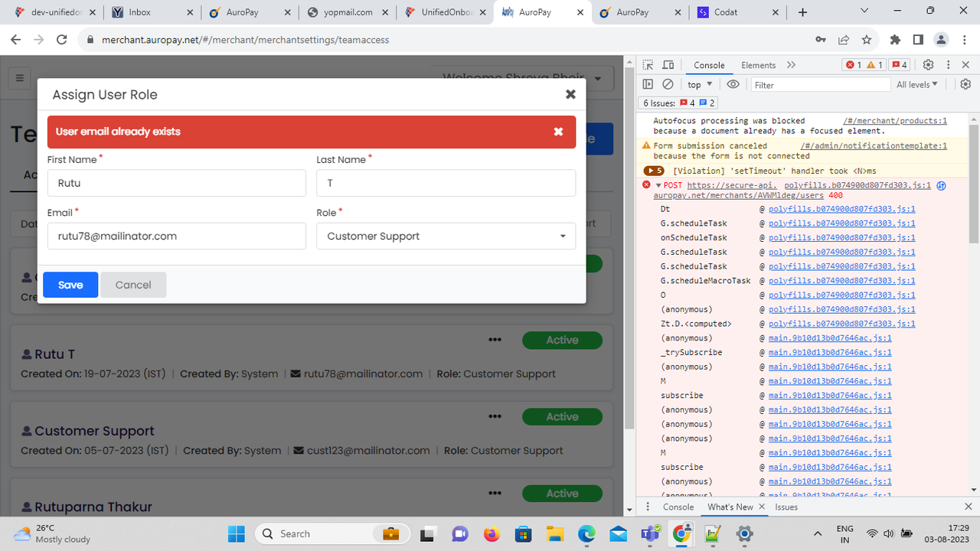980x551 pixels.
Task: Save the user role assignment
Action: 70,285
